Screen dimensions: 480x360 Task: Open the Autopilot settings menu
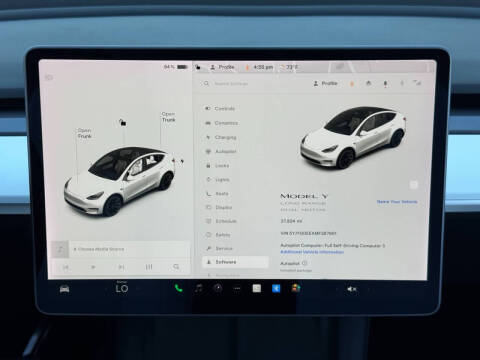click(x=221, y=152)
